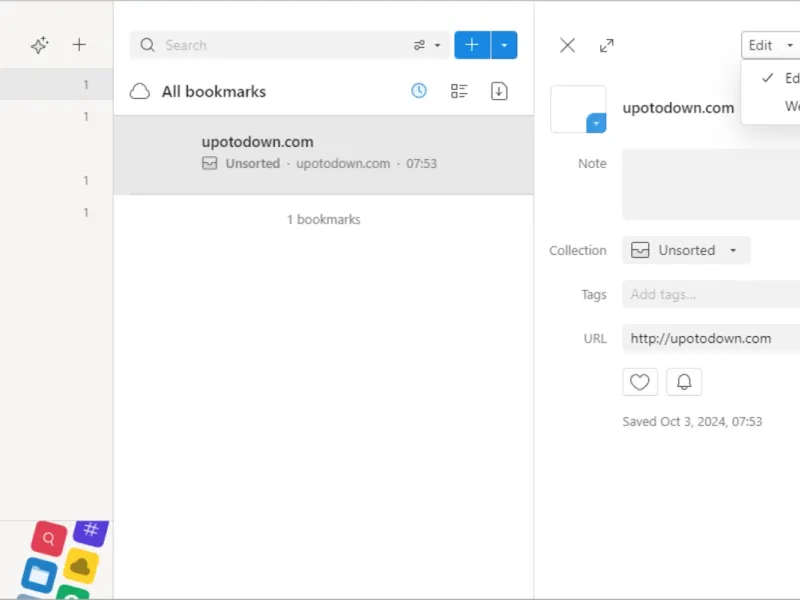
Task: Click the export download icon
Action: 499,91
